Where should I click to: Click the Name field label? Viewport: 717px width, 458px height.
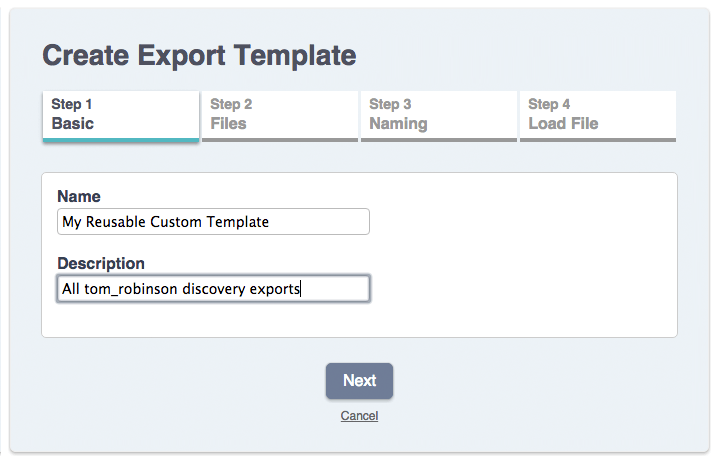click(79, 196)
